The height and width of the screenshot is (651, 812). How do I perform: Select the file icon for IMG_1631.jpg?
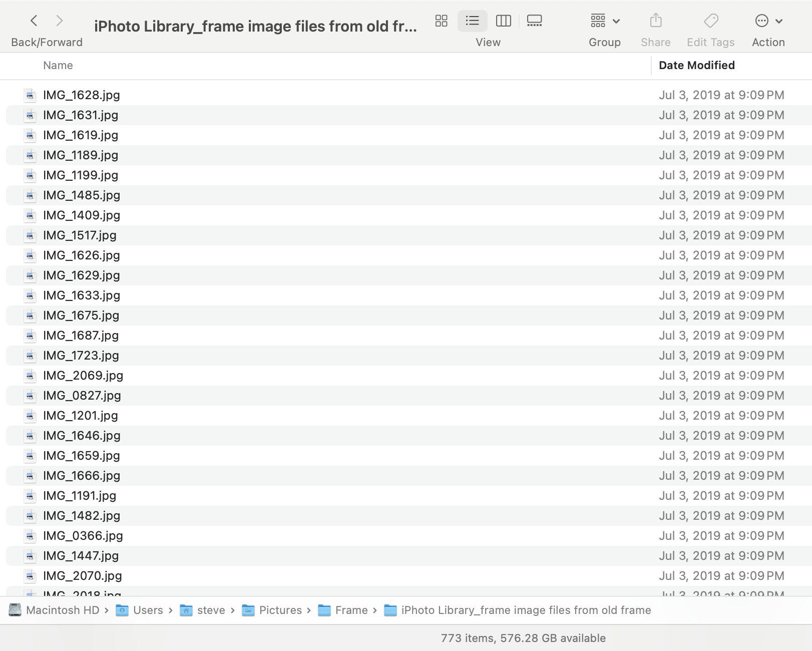(30, 115)
